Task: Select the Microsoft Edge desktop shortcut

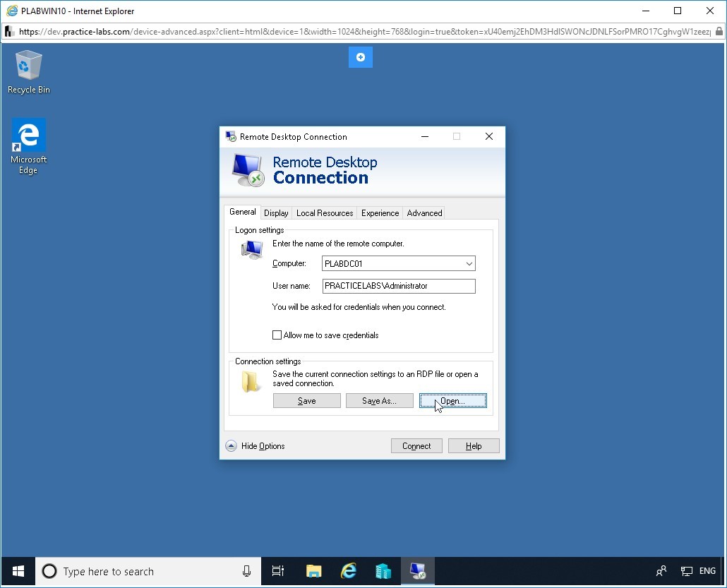Action: [x=28, y=146]
